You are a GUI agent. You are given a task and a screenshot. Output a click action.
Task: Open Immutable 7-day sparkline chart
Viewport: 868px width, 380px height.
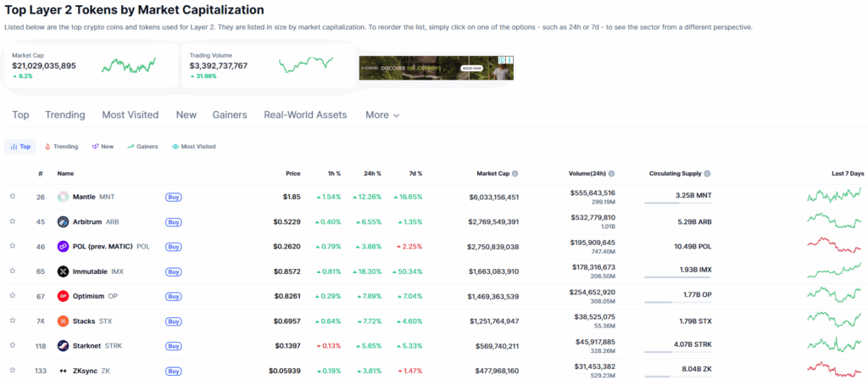click(x=834, y=270)
